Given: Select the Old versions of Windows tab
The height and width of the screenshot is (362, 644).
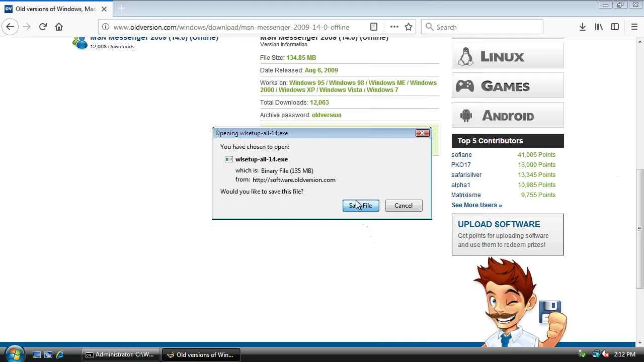Looking at the screenshot, I should [55, 9].
